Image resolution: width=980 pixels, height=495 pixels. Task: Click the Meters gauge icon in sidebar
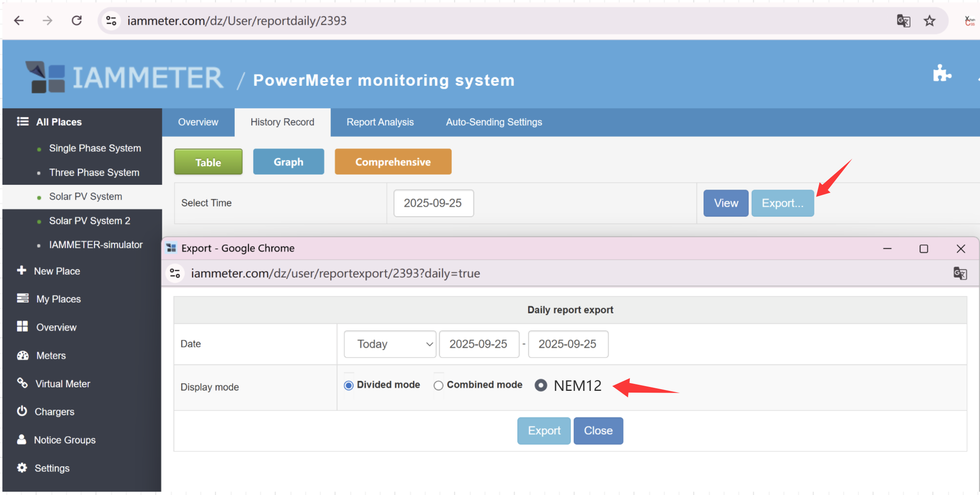tap(23, 356)
